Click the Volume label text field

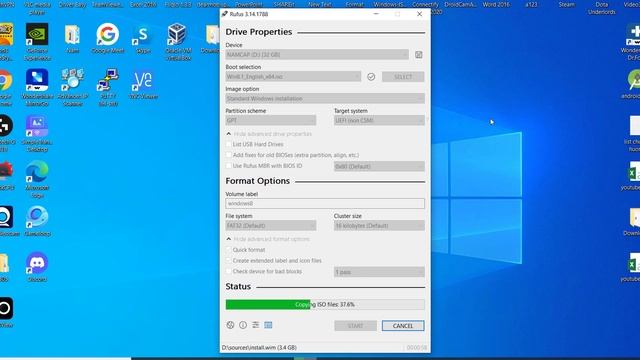tap(325, 203)
